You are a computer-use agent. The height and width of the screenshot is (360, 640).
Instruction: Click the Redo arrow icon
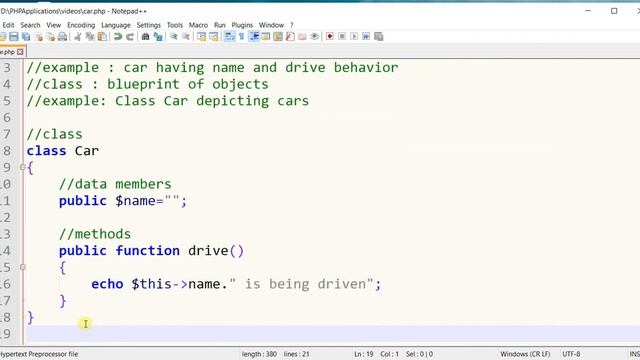tap(130, 37)
